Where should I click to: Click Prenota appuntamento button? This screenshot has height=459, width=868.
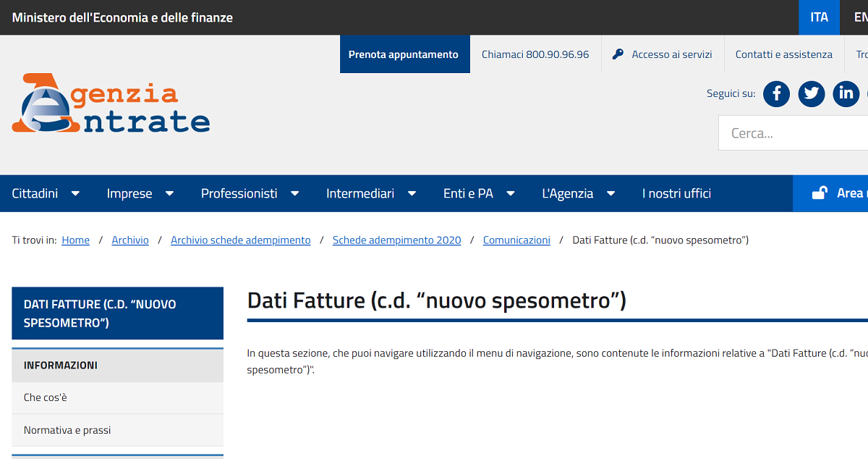point(405,54)
